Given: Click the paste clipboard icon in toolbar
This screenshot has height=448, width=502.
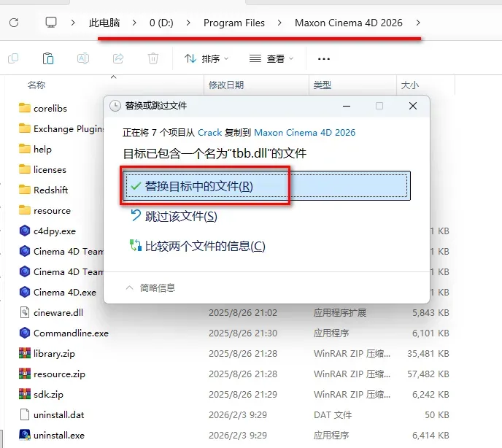Looking at the screenshot, I should (48, 58).
